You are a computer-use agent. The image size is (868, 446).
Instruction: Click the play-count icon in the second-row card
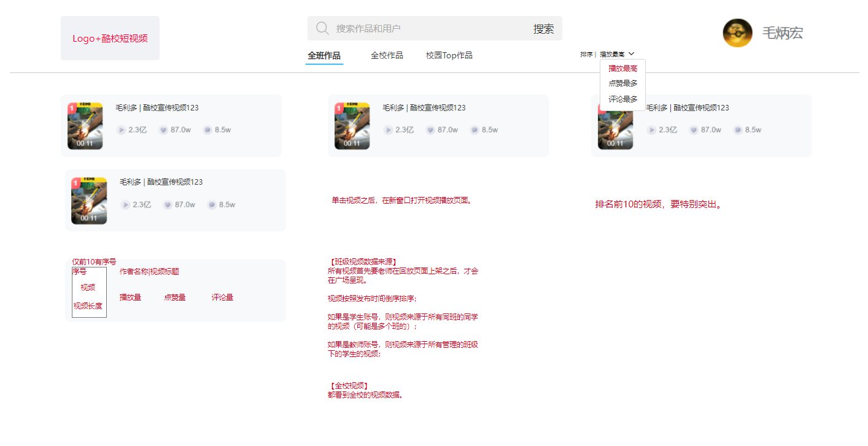click(125, 205)
